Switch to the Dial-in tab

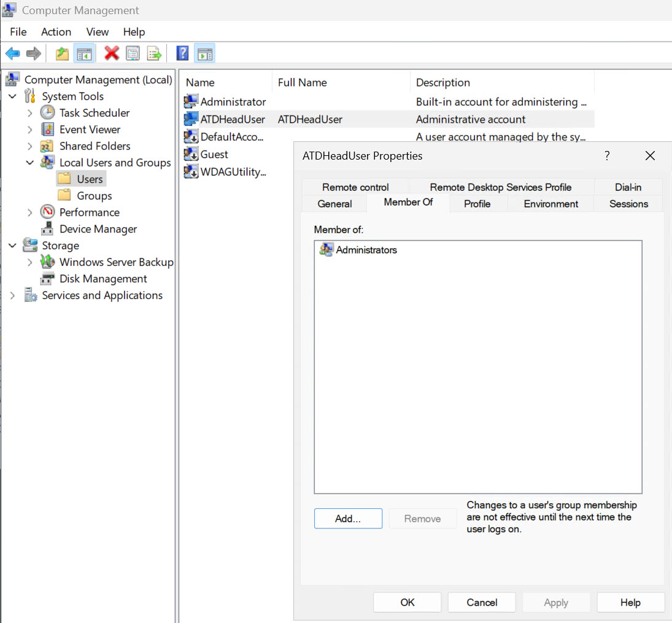(x=628, y=187)
